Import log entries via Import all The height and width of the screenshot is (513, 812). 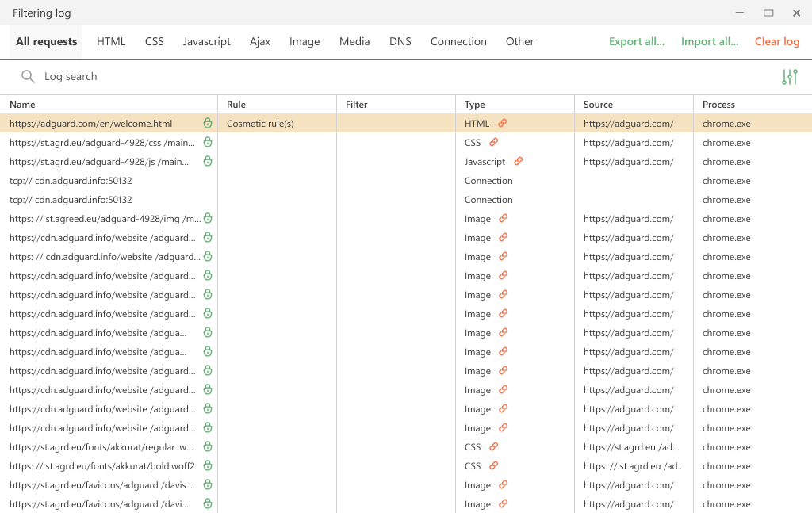709,41
